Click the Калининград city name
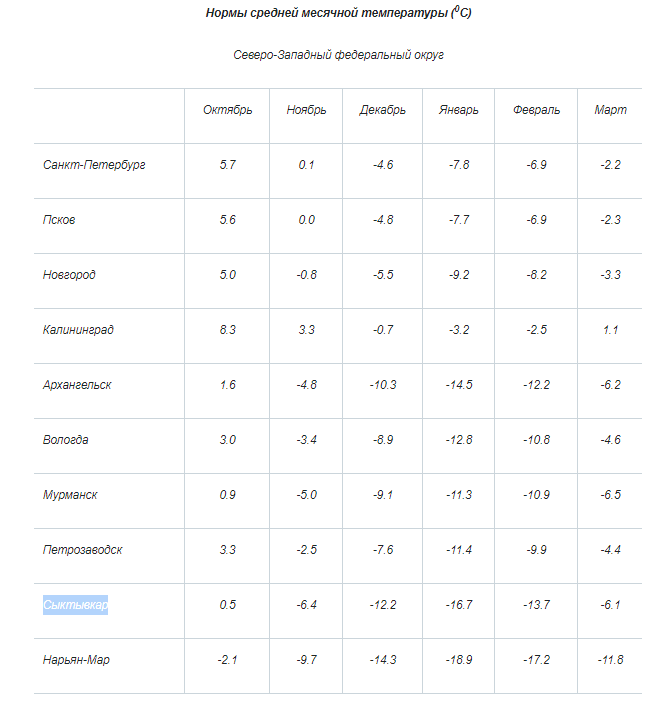Viewport: 667px width, 702px height. (x=78, y=330)
